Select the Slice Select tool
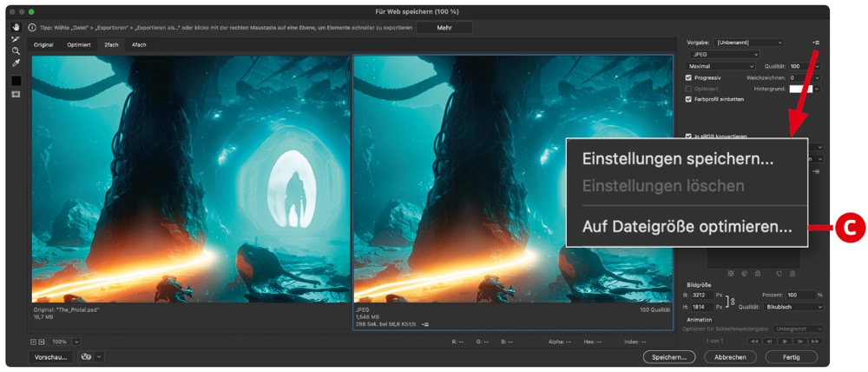868x372 pixels. [16, 39]
